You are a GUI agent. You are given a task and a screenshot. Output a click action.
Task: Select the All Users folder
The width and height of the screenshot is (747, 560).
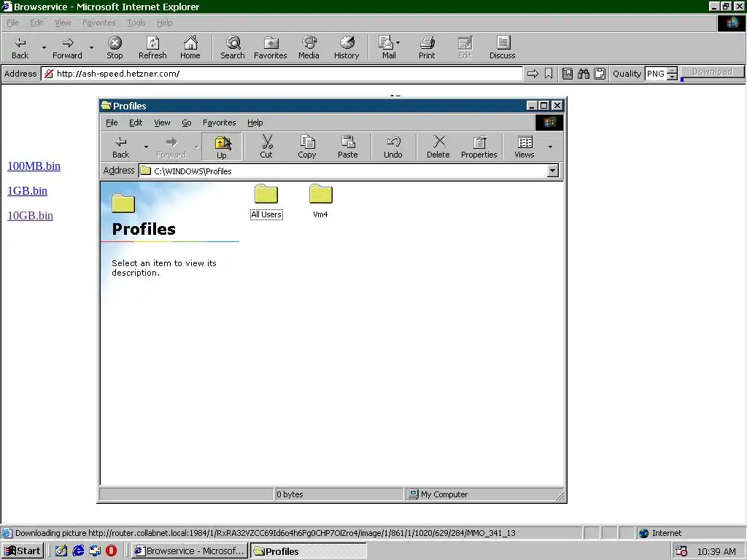[266, 202]
